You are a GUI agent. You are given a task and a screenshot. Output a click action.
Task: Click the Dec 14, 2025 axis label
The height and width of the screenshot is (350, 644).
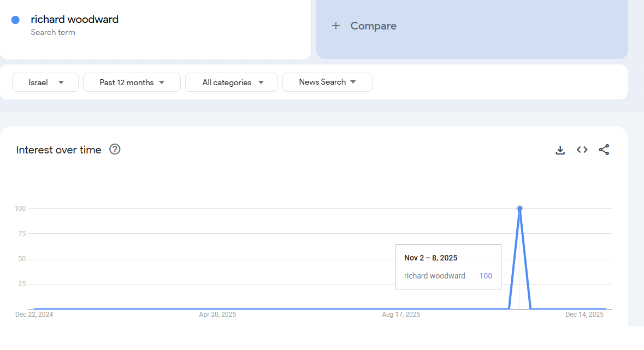pyautogui.click(x=584, y=315)
